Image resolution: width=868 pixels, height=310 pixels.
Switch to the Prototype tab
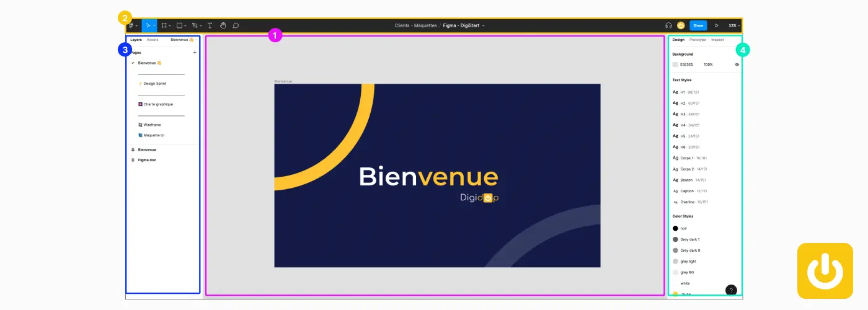click(697, 40)
